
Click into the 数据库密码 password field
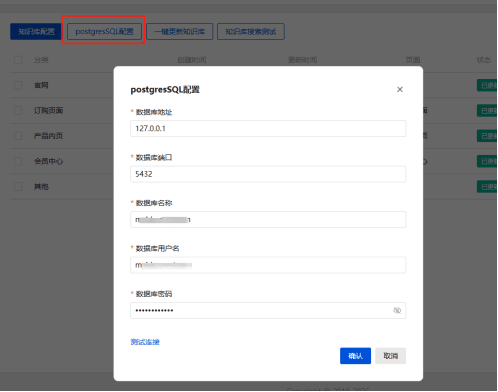pyautogui.click(x=268, y=311)
